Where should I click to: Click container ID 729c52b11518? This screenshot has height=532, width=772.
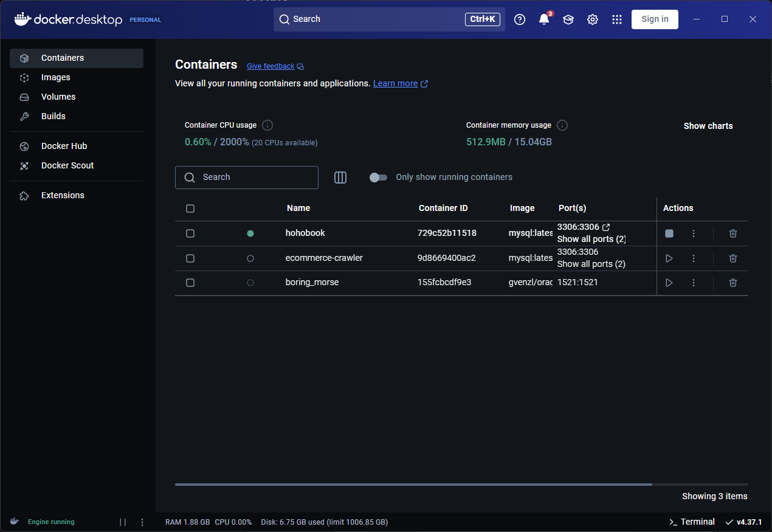[447, 233]
